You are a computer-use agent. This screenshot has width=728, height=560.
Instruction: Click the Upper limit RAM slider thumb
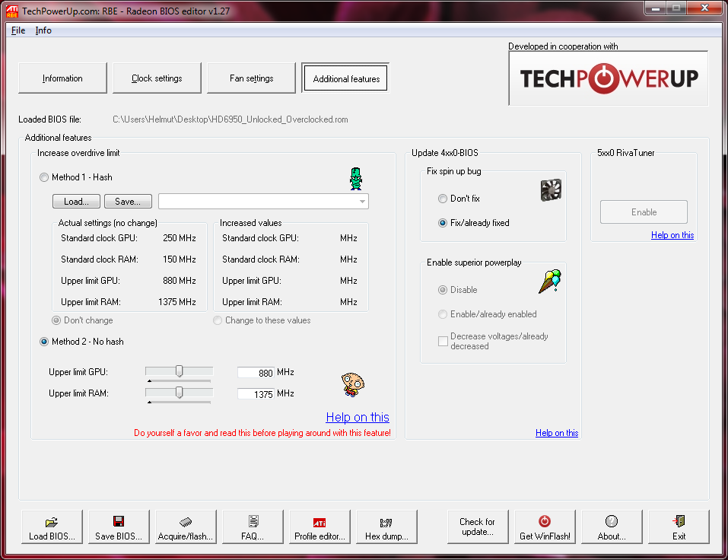pos(180,393)
